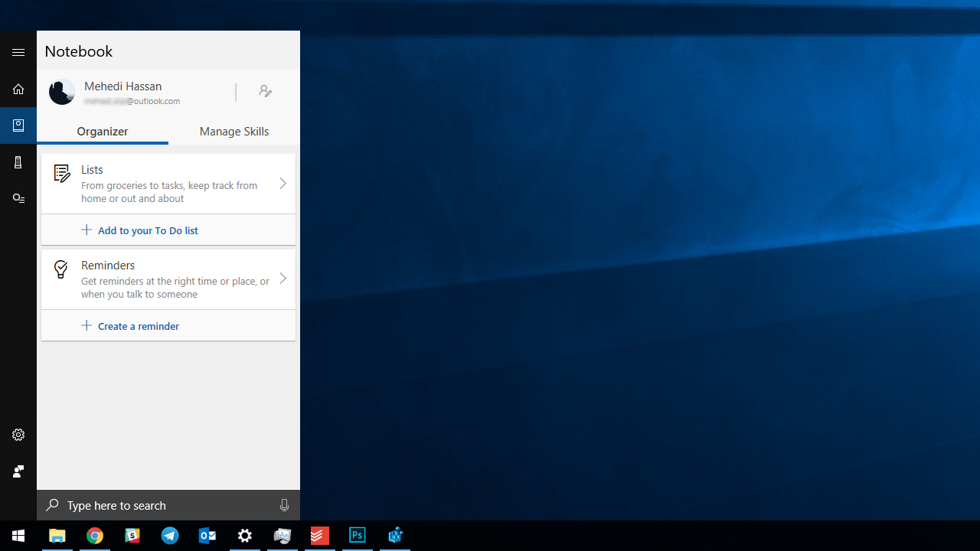The image size is (980, 551).
Task: Click the microphone icon in the search box
Action: 284,505
